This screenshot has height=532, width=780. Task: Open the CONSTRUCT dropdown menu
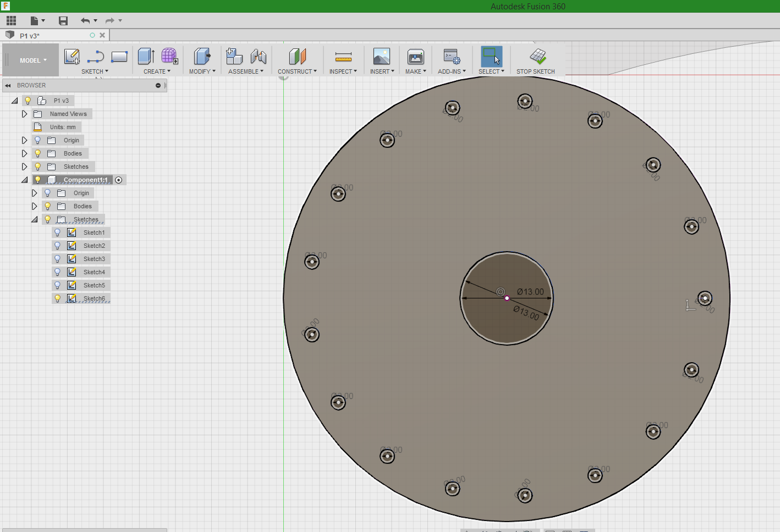click(297, 71)
